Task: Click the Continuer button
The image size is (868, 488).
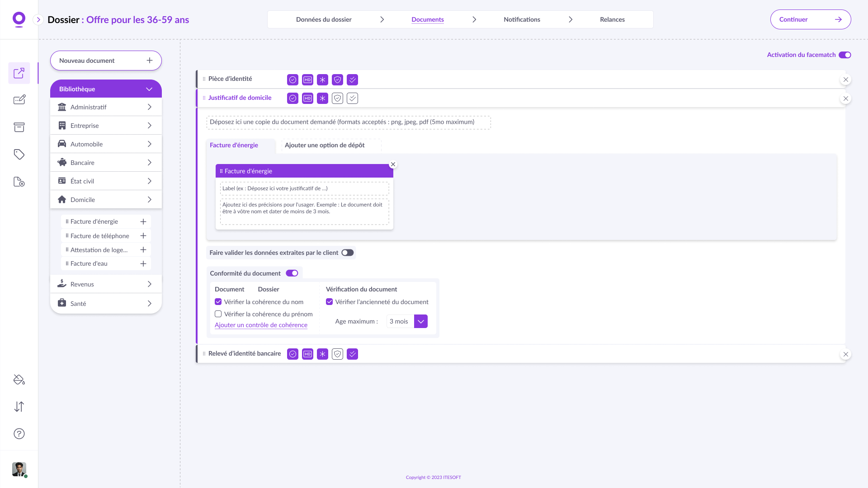Action: tap(810, 19)
